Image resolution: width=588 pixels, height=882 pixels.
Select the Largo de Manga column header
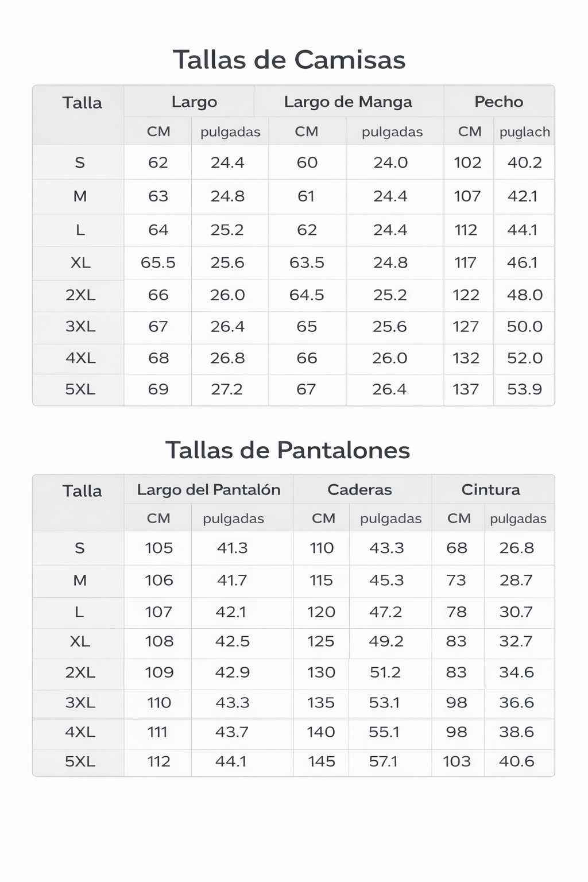click(x=348, y=102)
